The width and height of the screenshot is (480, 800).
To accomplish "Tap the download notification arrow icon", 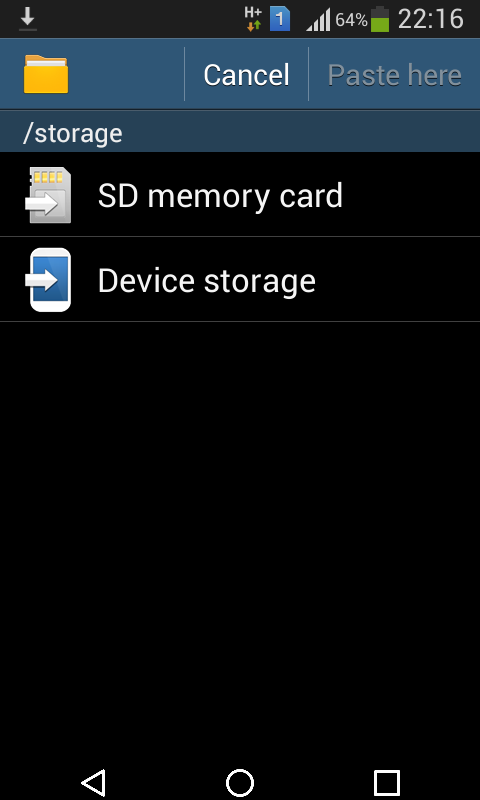I will click(x=28, y=19).
